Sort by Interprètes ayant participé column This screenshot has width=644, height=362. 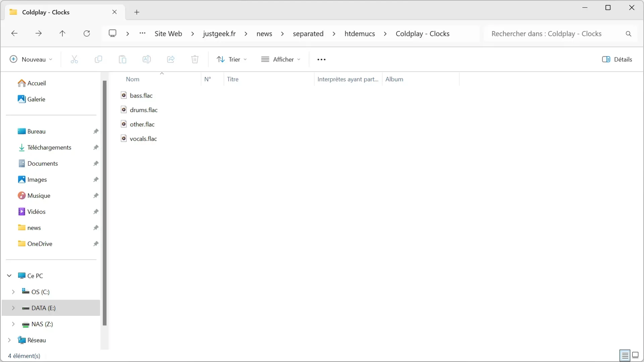click(348, 79)
